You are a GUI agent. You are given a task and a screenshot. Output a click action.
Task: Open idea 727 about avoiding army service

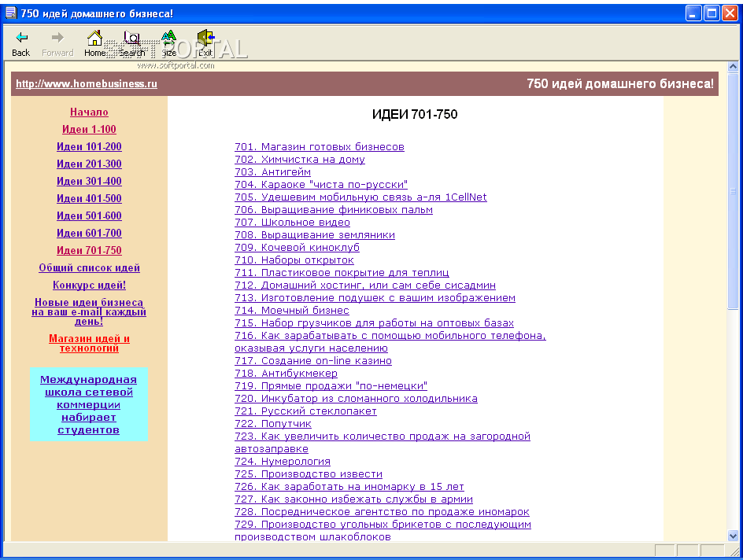point(354,499)
